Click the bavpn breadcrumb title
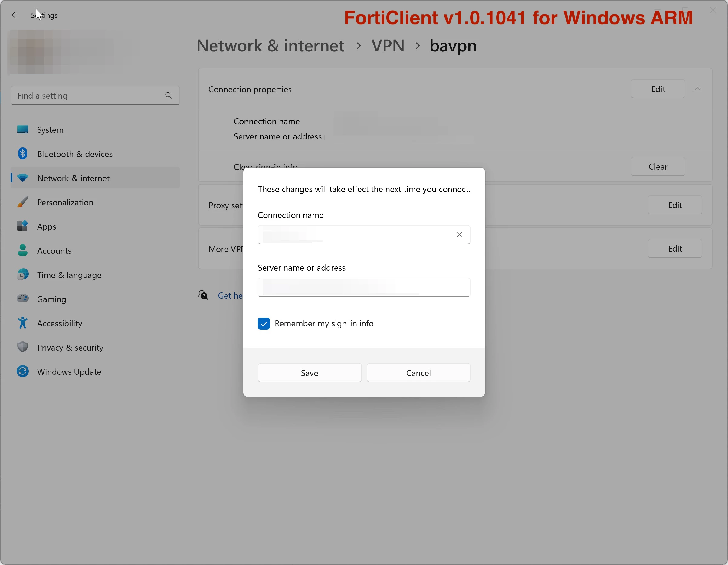The image size is (728, 565). 453,46
